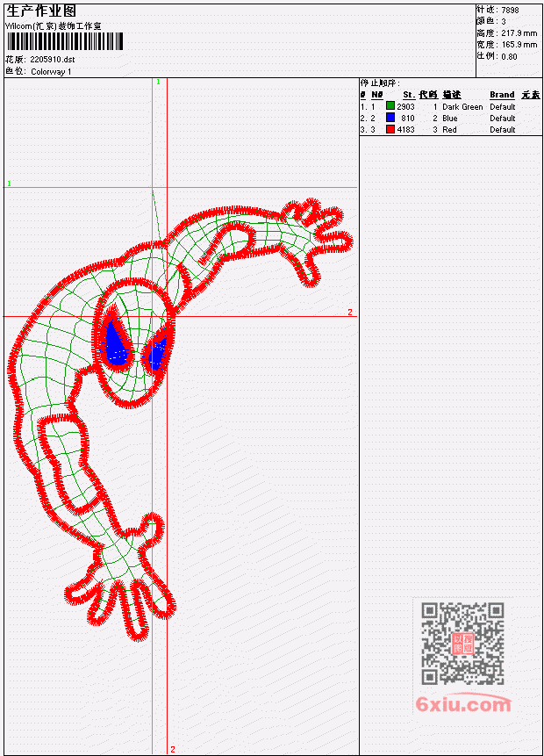Click the "Blue" description text
Viewport: 544px width, 756px height.
pos(450,119)
